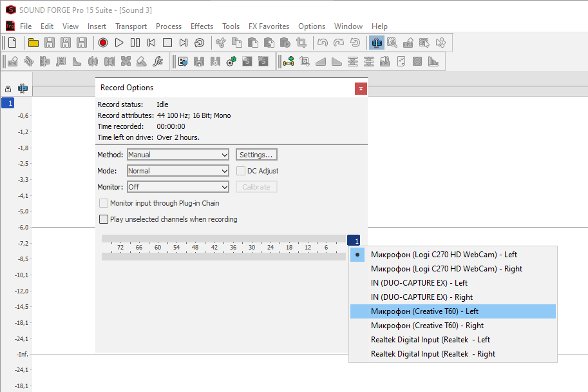Click the Stop button in the transport toolbar

(x=167, y=43)
